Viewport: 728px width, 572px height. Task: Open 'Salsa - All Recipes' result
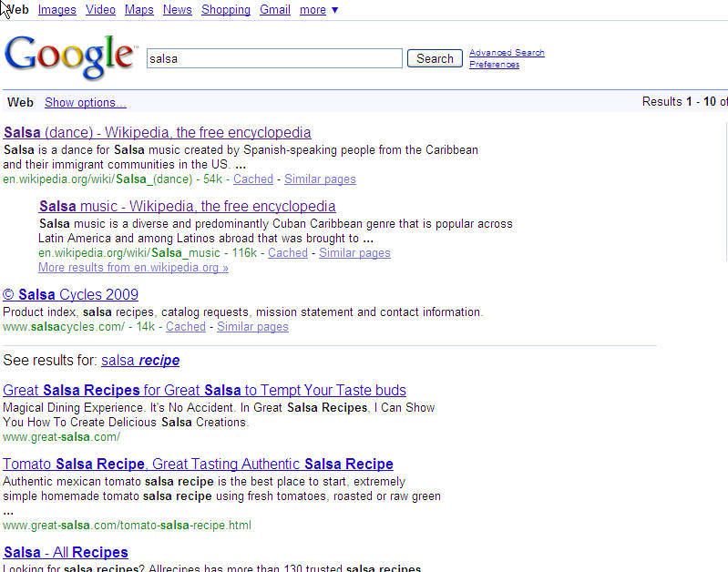66,552
